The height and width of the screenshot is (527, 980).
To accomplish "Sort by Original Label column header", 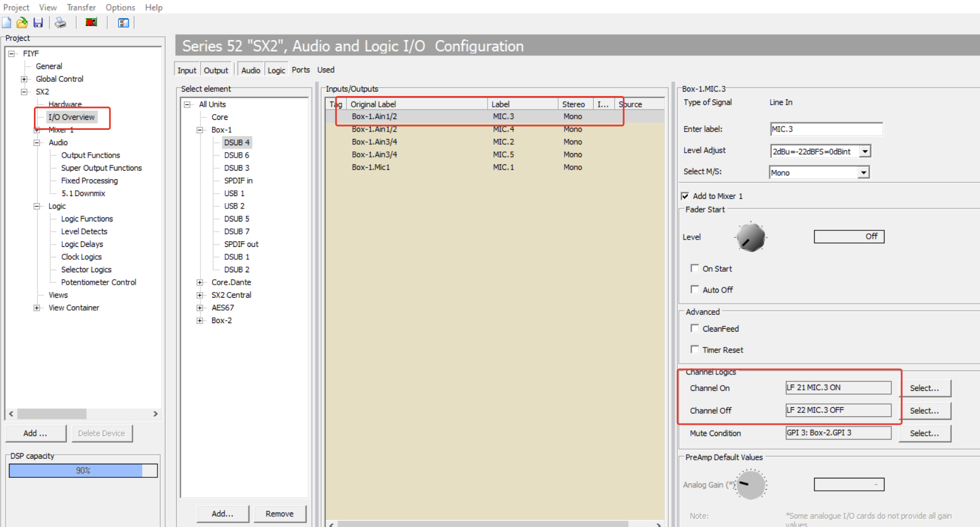I will coord(417,104).
